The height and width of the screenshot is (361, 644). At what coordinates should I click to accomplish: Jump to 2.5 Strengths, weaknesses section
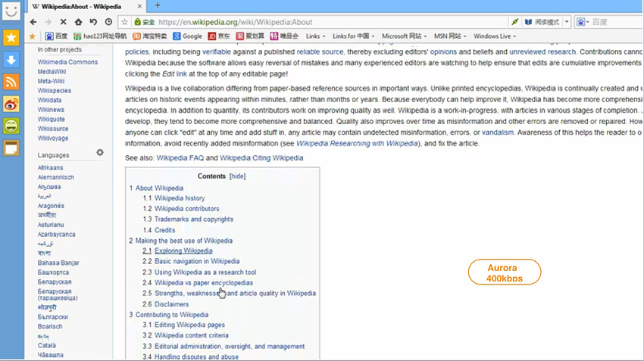click(229, 294)
